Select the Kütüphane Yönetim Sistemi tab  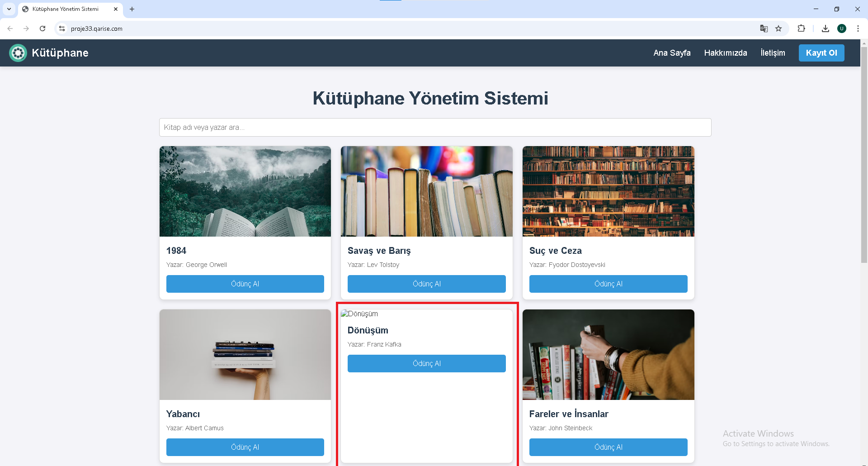(x=70, y=9)
